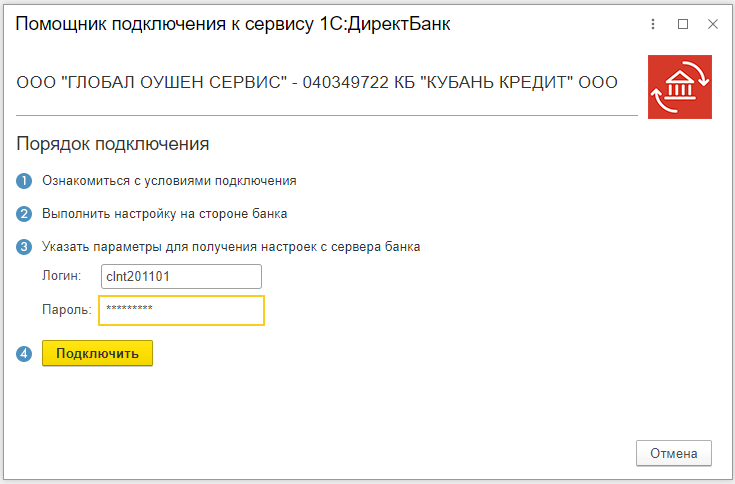Click the "Пароль:" label
Viewport: 735px width, 484px height.
click(66, 310)
